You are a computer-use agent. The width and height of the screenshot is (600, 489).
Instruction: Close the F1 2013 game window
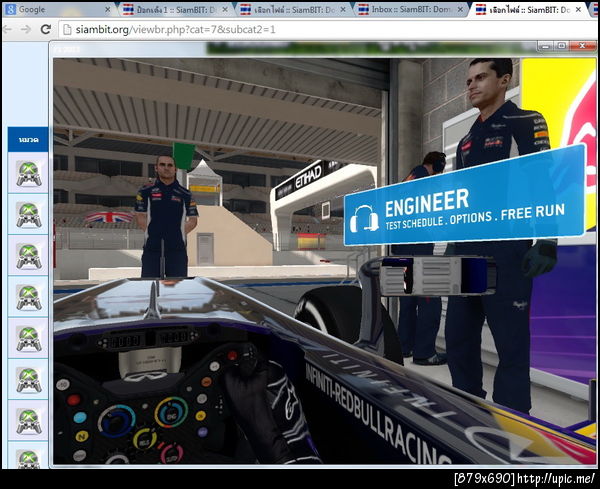pyautogui.click(x=582, y=46)
